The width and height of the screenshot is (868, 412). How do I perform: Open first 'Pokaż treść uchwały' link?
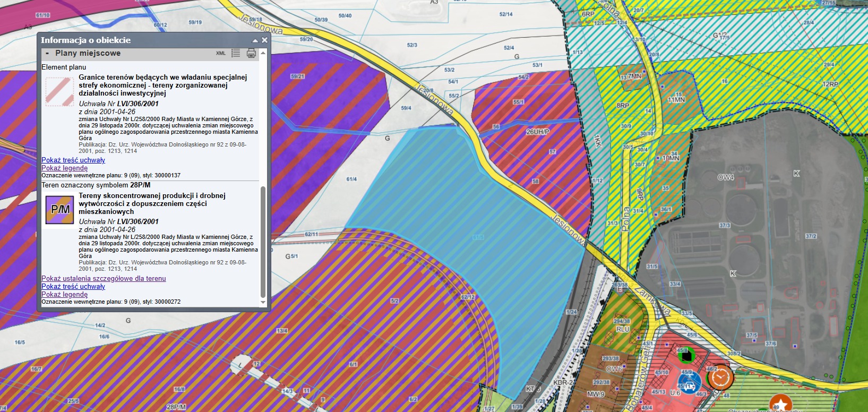pyautogui.click(x=73, y=160)
